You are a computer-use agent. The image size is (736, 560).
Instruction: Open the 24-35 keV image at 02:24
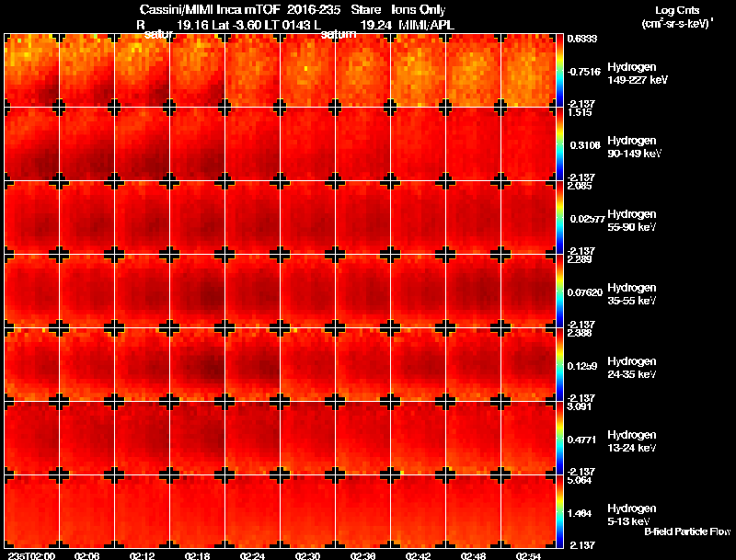(x=252, y=365)
